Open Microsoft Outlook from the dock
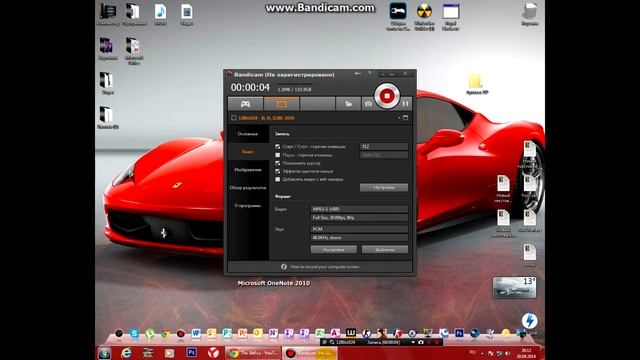This screenshot has width=640, height=360. point(258,333)
